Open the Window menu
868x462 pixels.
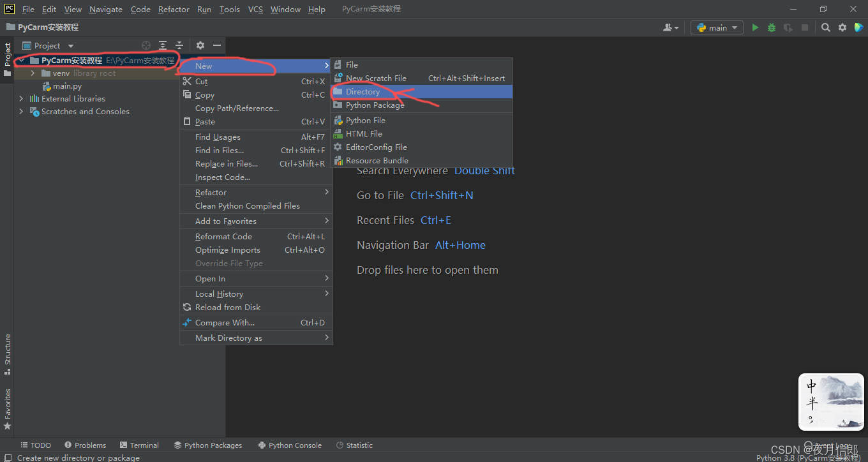coord(285,9)
